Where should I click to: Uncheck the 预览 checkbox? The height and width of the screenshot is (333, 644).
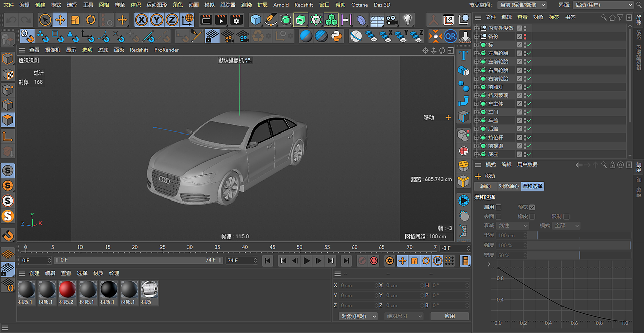pyautogui.click(x=533, y=207)
